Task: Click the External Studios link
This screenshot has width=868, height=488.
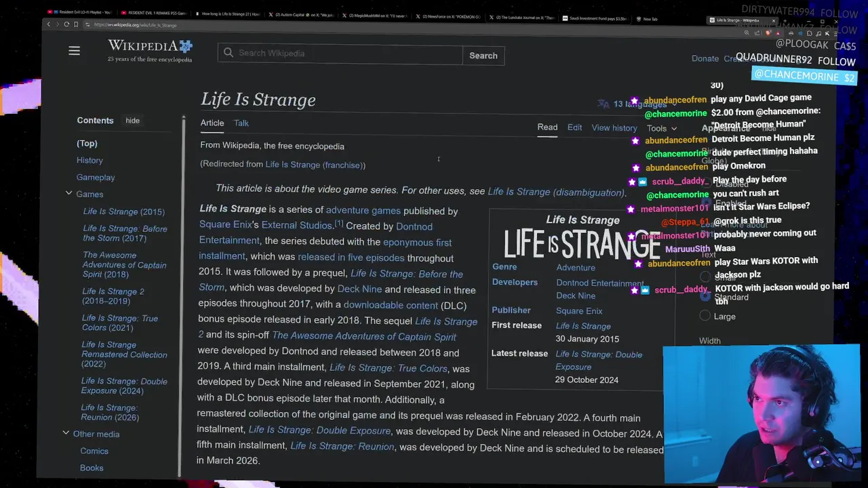Action: 296,225
